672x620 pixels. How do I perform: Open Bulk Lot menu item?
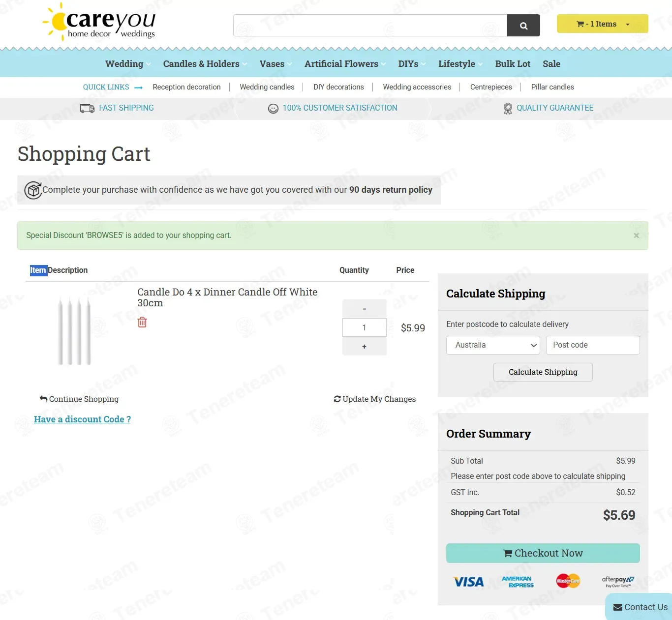(513, 64)
